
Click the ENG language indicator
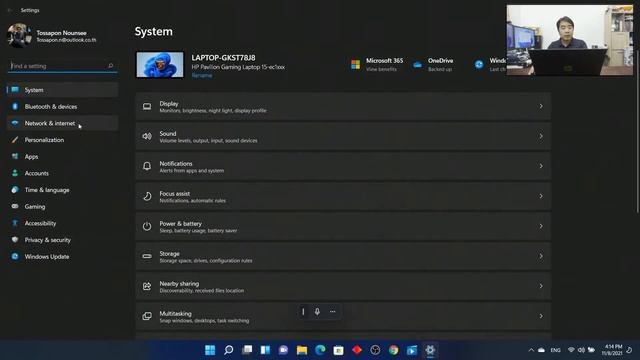(555, 350)
